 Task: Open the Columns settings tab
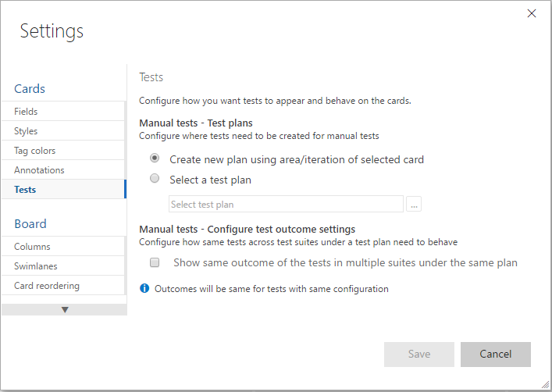click(63, 247)
